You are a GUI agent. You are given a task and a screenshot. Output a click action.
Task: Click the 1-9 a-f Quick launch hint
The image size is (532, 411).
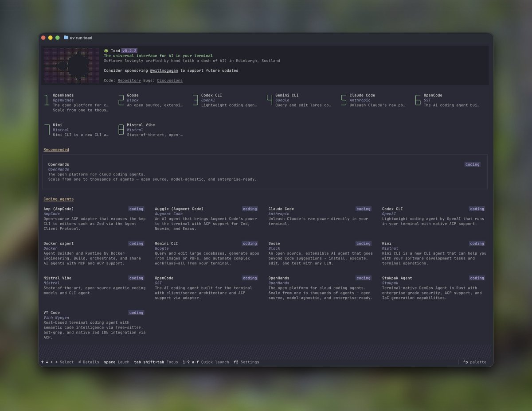(x=206, y=362)
